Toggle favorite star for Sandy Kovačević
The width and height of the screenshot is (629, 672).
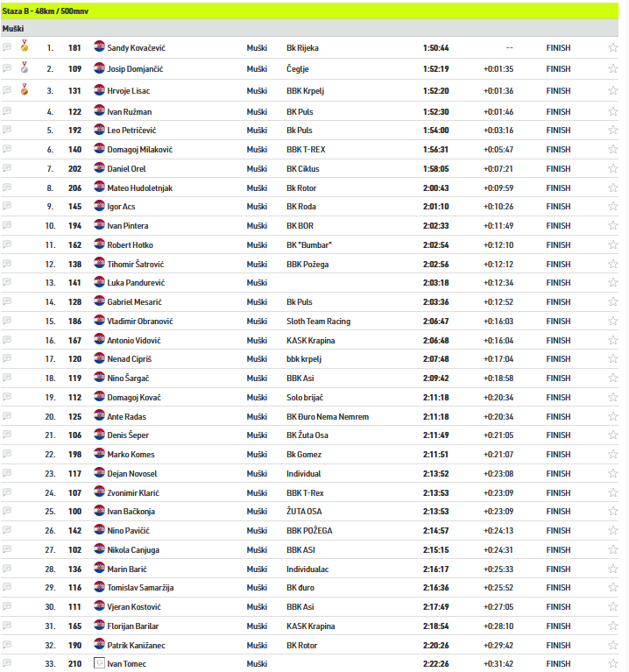click(x=613, y=48)
